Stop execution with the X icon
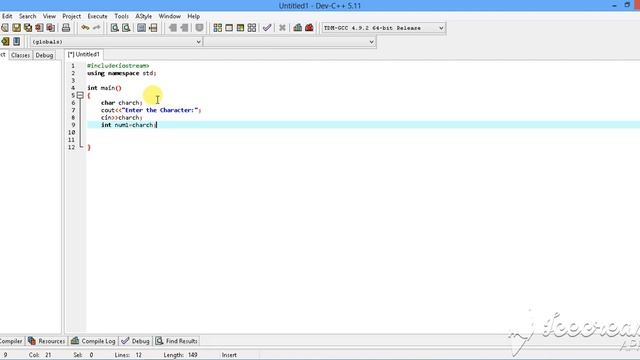The image size is (640, 360). [282, 28]
